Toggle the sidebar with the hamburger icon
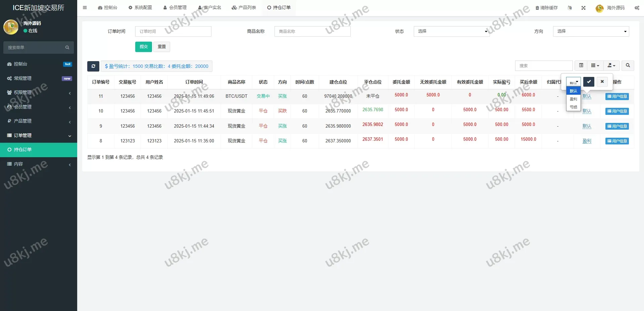 pyautogui.click(x=85, y=8)
